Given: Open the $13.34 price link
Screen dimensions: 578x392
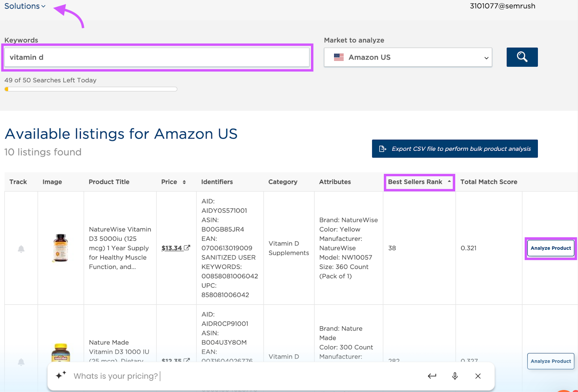Looking at the screenshot, I should tap(172, 248).
